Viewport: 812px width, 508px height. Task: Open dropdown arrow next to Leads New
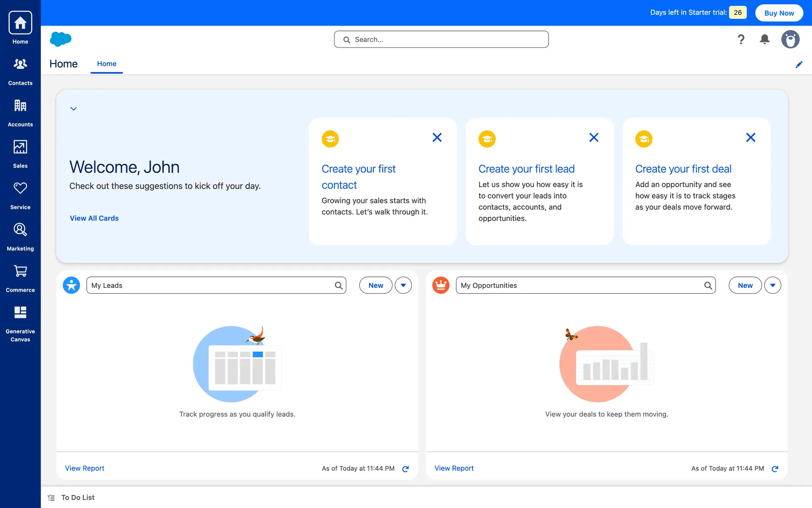coord(403,285)
